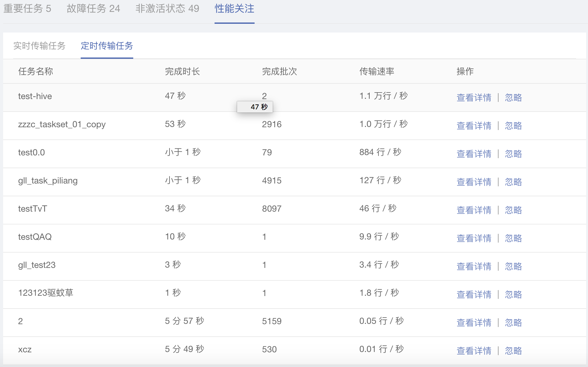Image resolution: width=588 pixels, height=367 pixels.
Task: Open 查看详情 for gll_task_piliang
Action: [x=474, y=182]
